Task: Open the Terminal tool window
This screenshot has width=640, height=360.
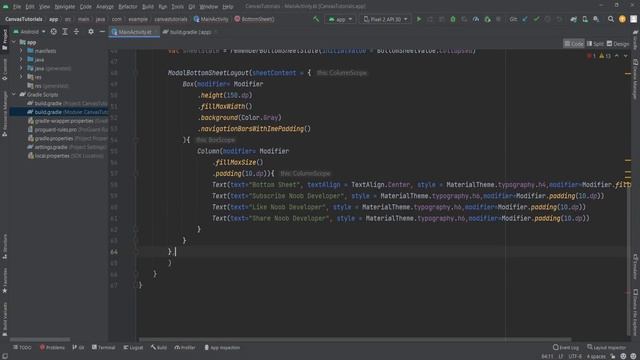Action: point(104,348)
